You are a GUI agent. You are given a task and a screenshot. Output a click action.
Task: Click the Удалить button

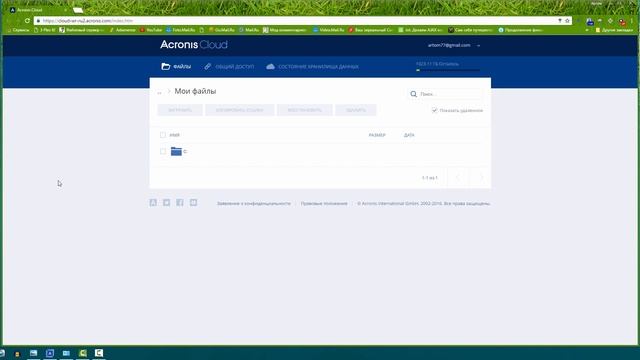click(356, 110)
